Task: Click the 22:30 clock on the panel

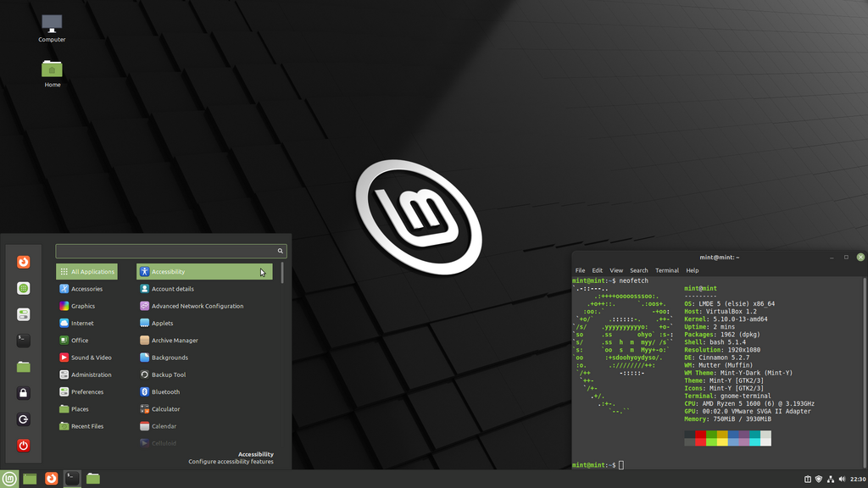Action: pos(858,480)
